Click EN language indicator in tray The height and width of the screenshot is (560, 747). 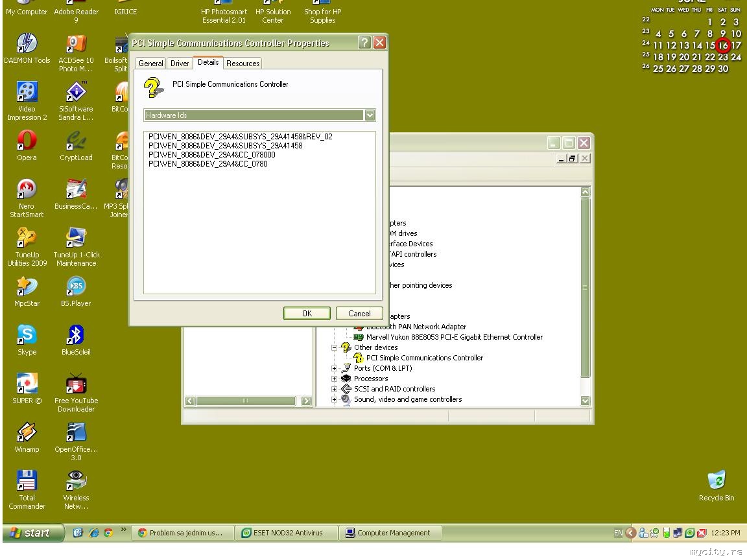pos(619,533)
